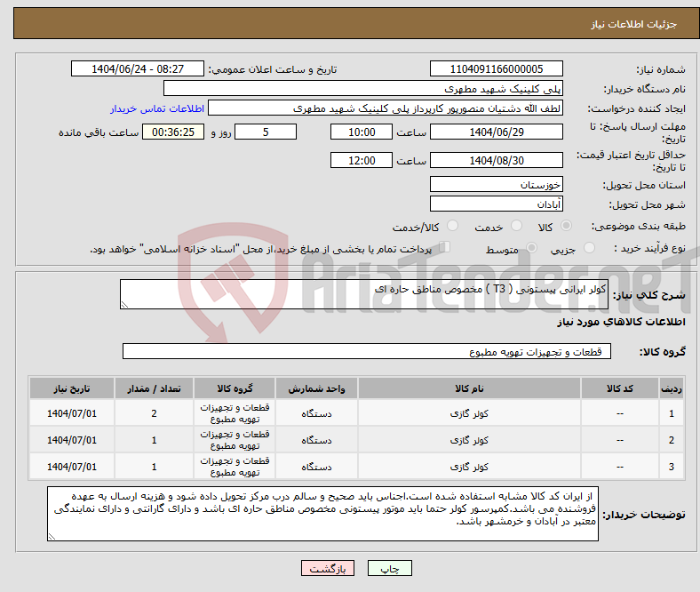The image size is (700, 592).
Task: Click the نام دستگاه خریدار field
Action: pyautogui.click(x=364, y=89)
